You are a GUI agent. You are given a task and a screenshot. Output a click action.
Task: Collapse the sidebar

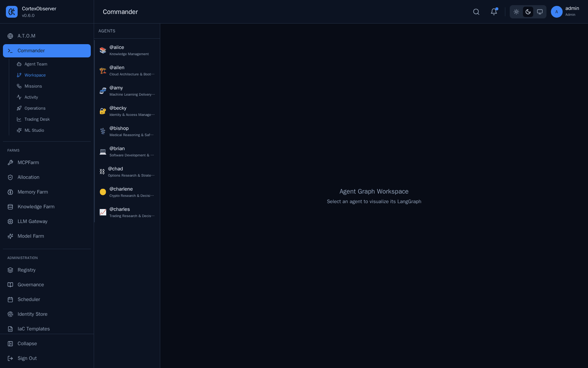(x=47, y=344)
